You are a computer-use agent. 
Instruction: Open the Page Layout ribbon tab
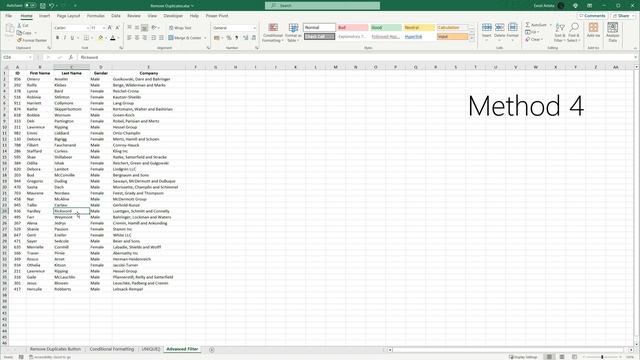click(x=69, y=16)
